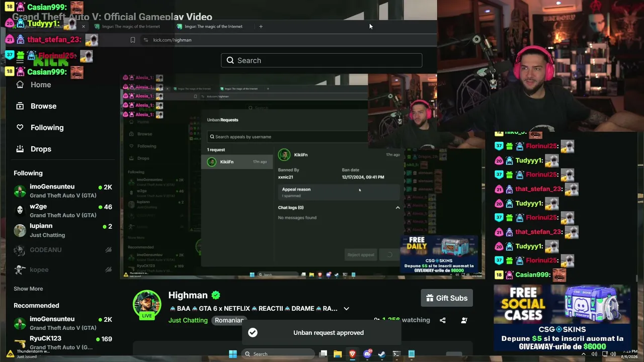Open Brave browser from the taskbar

pos(352,354)
